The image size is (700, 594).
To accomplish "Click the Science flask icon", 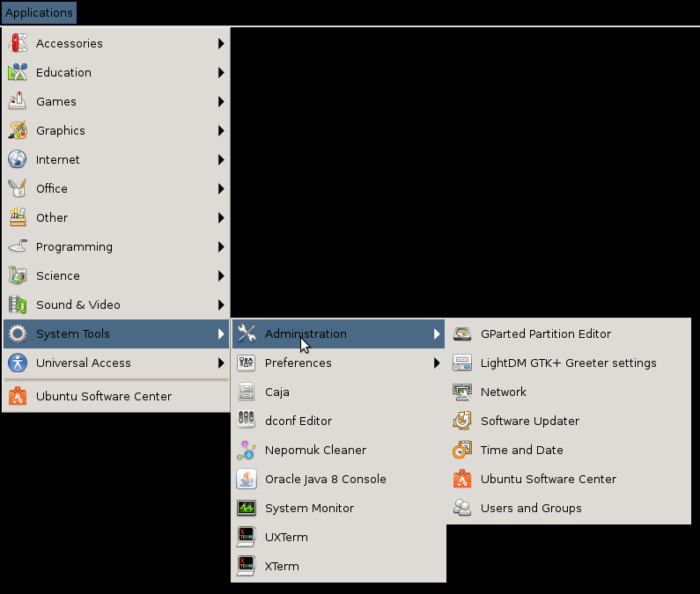I will point(18,275).
